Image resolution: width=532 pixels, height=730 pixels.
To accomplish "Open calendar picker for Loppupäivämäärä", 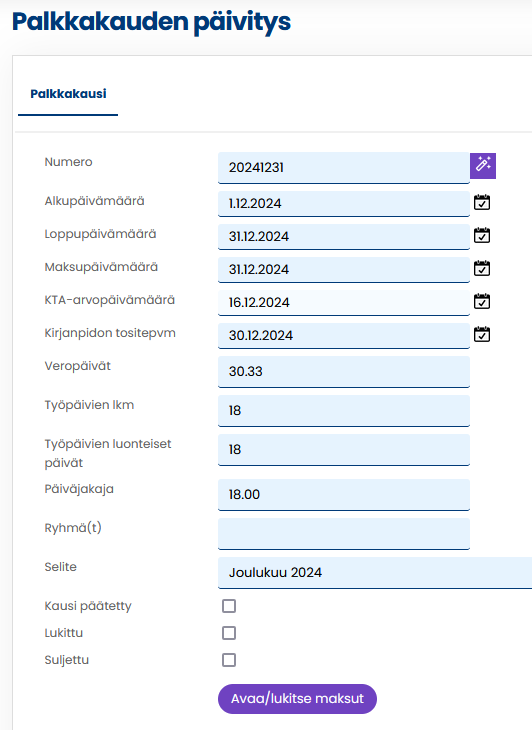I will click(x=482, y=236).
